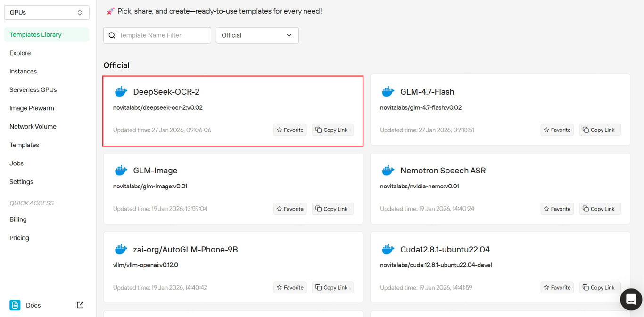Copy link for GLM-Image template
The width and height of the screenshot is (644, 317).
[333, 209]
